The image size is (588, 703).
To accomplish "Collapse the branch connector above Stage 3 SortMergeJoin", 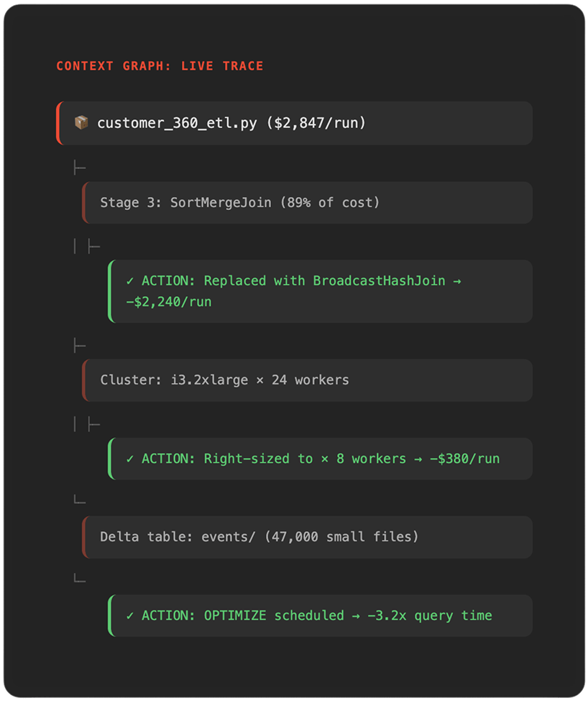I will coord(79,168).
